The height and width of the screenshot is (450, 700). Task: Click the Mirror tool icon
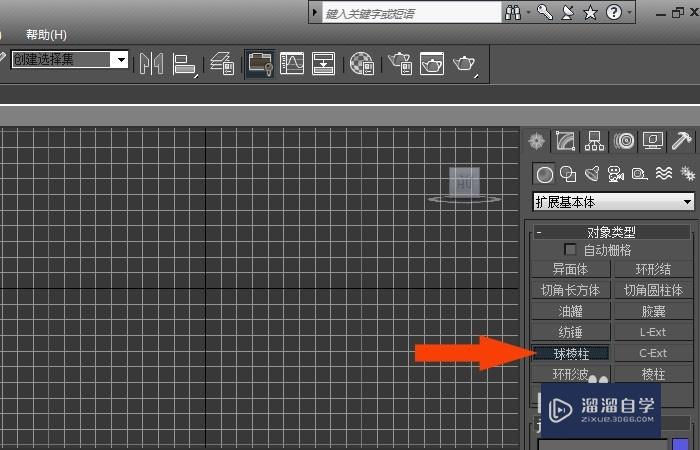pos(151,63)
